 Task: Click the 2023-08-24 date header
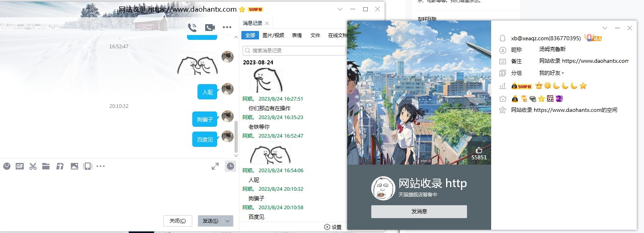[x=258, y=62]
